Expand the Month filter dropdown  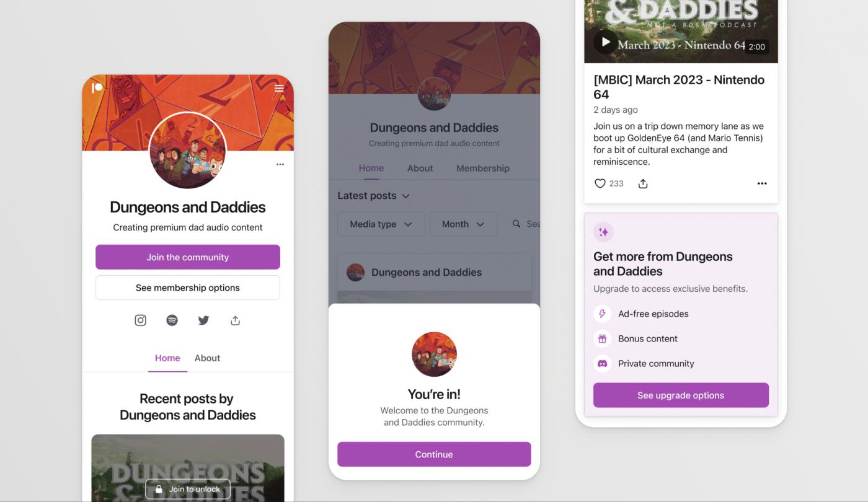point(463,224)
